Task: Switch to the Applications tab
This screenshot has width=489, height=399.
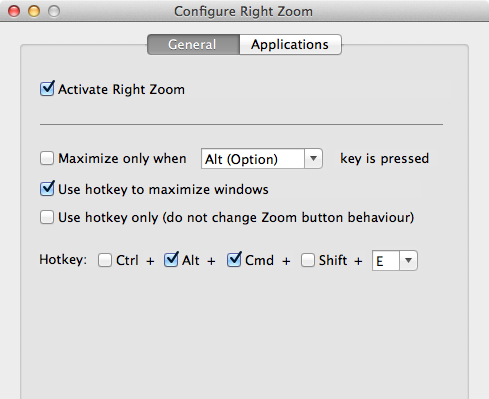Action: click(290, 44)
